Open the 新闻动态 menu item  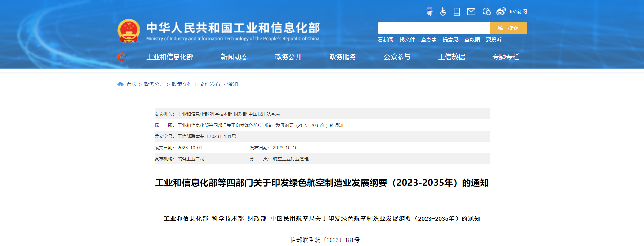[x=234, y=57]
